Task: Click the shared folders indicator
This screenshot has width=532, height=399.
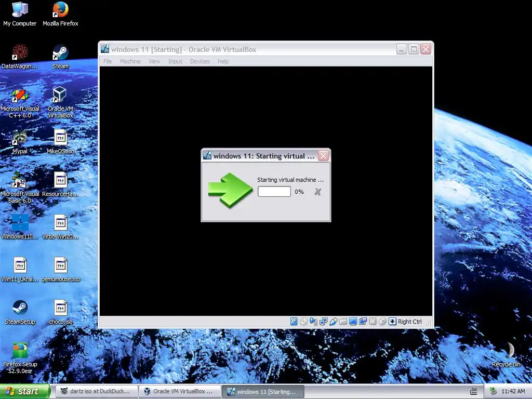Action: pyautogui.click(x=343, y=321)
